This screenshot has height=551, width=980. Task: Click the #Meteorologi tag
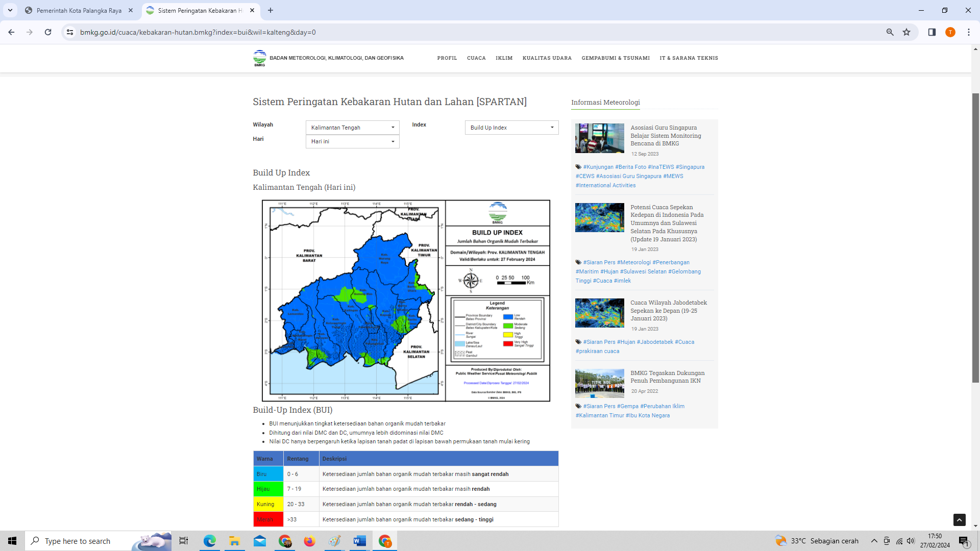pyautogui.click(x=634, y=262)
